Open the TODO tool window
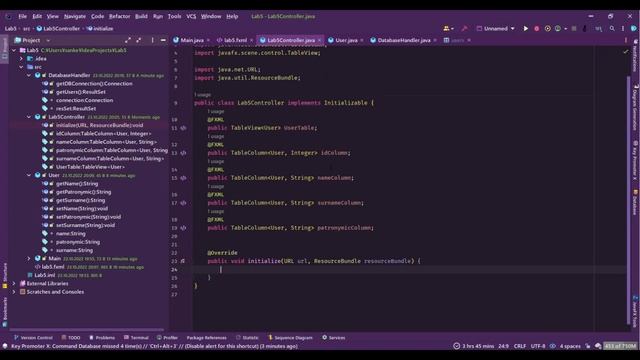Screen dimensions: 640x360 (71, 338)
